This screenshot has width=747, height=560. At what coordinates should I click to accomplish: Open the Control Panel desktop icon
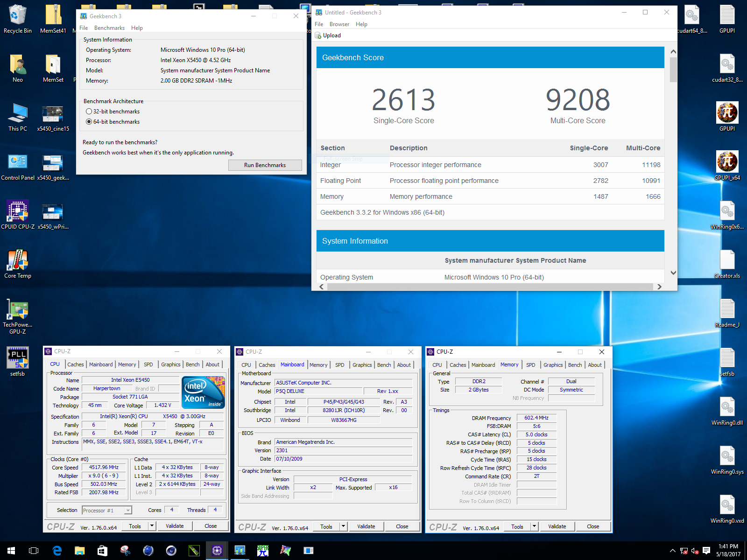pyautogui.click(x=18, y=167)
